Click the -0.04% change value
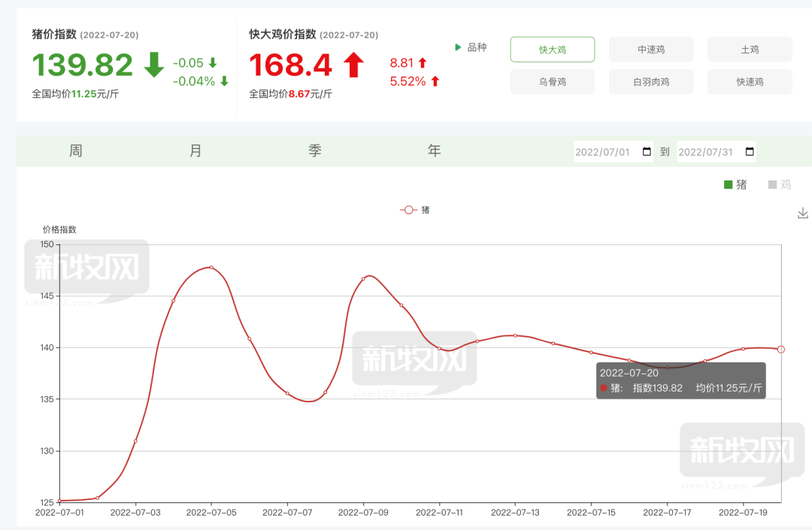The height and width of the screenshot is (530, 812). click(x=194, y=81)
